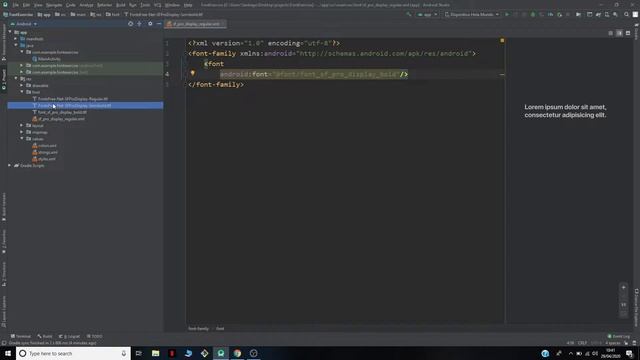Open the app run configuration dropdown

(427, 15)
